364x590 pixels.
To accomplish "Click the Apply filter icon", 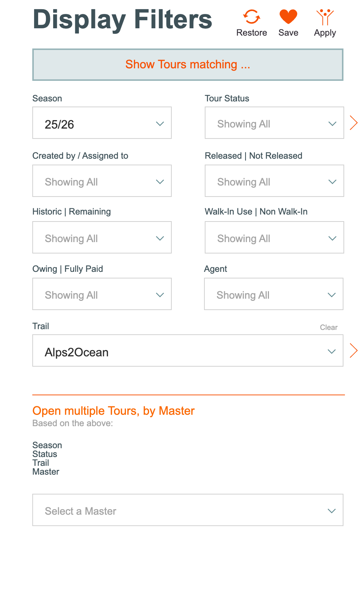I will point(325,17).
